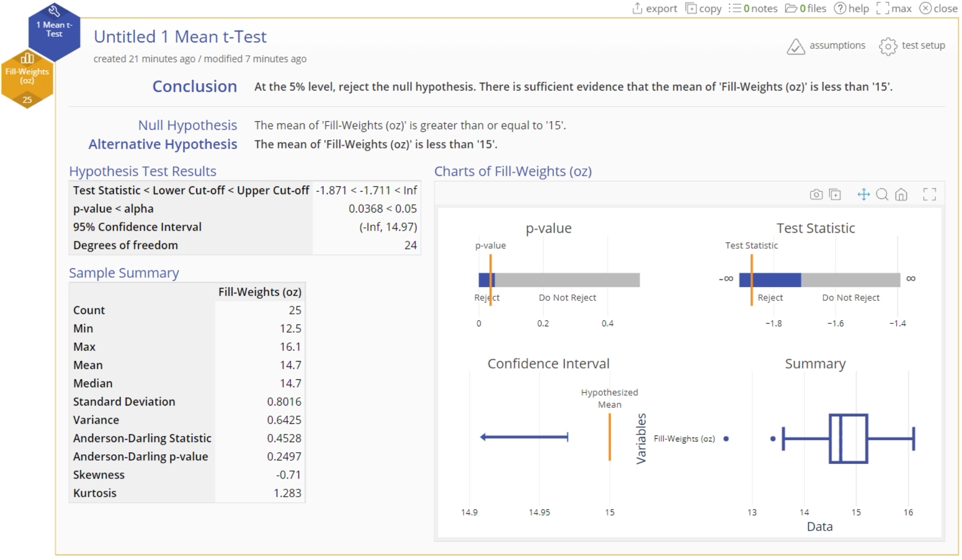Open the help page
962x560 pixels.
(x=851, y=9)
